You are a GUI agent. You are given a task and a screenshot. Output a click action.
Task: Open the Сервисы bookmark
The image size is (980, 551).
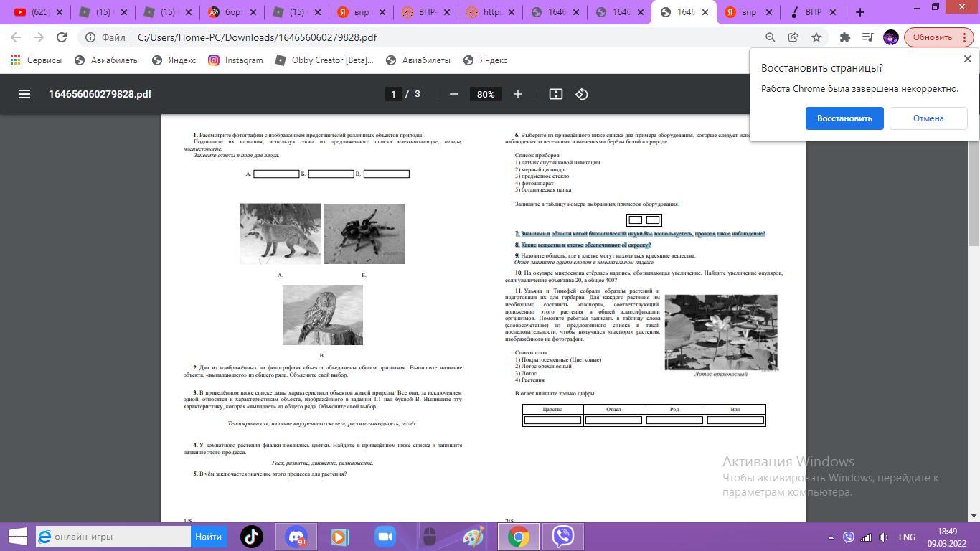(x=36, y=60)
